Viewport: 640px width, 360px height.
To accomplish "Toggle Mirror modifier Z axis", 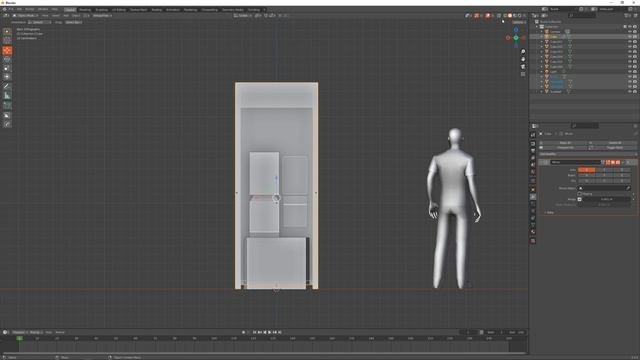I will click(x=621, y=170).
